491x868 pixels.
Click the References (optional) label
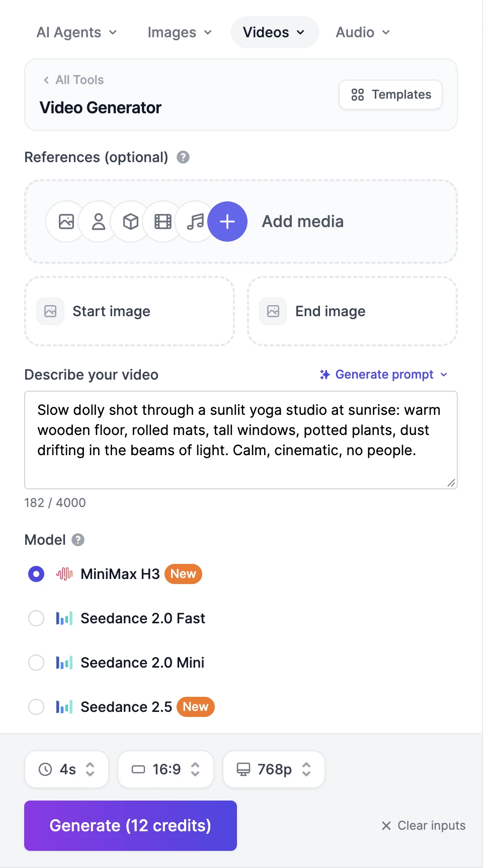point(96,157)
